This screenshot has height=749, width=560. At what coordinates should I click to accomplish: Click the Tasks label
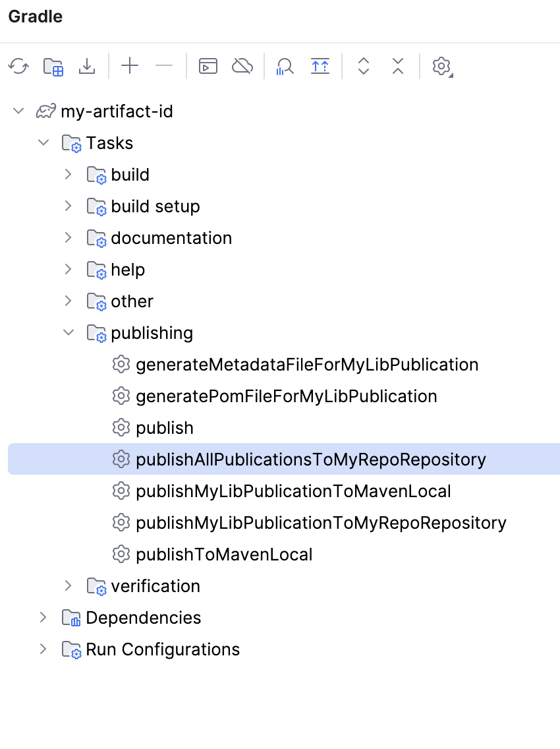tap(109, 143)
